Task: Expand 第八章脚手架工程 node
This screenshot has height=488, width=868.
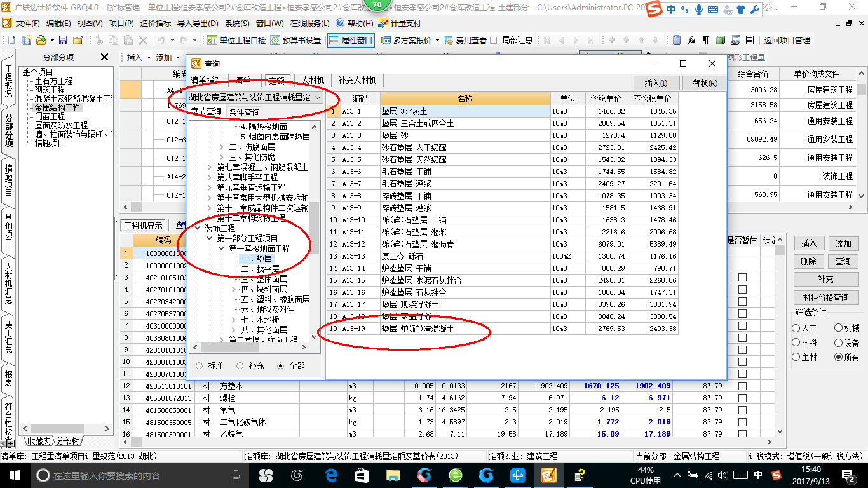Action: coord(210,177)
